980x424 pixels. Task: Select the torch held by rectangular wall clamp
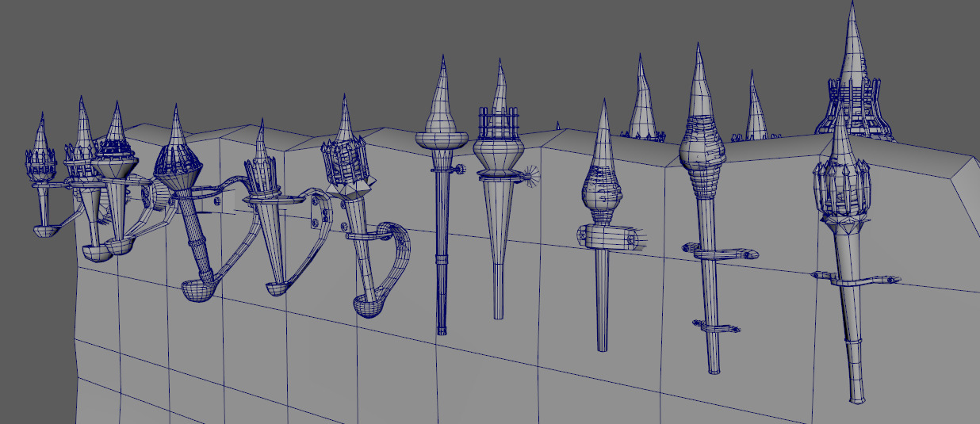(604, 238)
